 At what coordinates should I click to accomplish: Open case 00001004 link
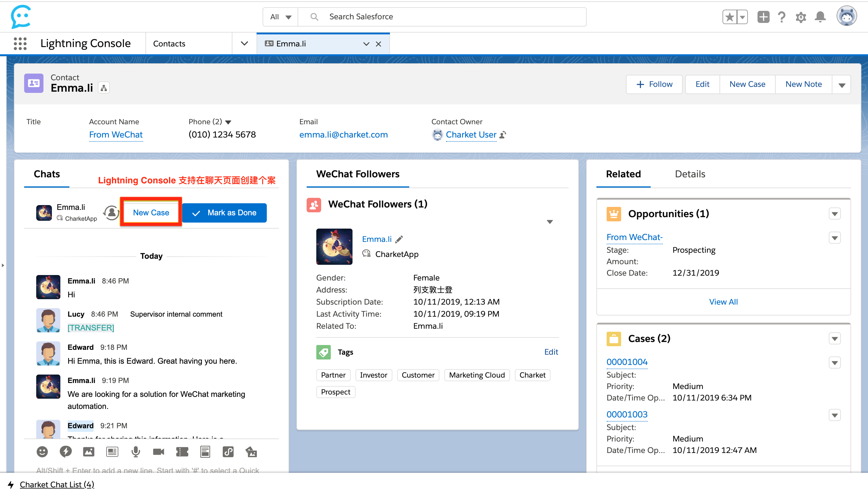point(627,362)
